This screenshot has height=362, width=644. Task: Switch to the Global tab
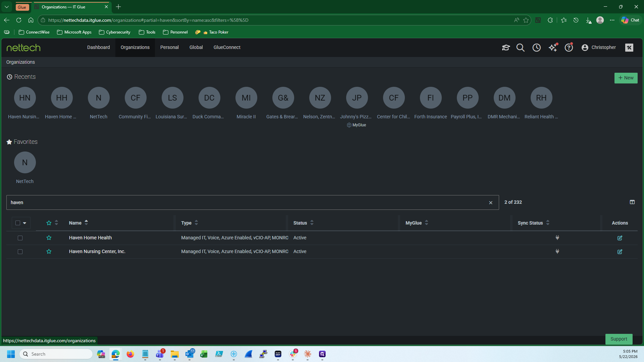click(196, 47)
